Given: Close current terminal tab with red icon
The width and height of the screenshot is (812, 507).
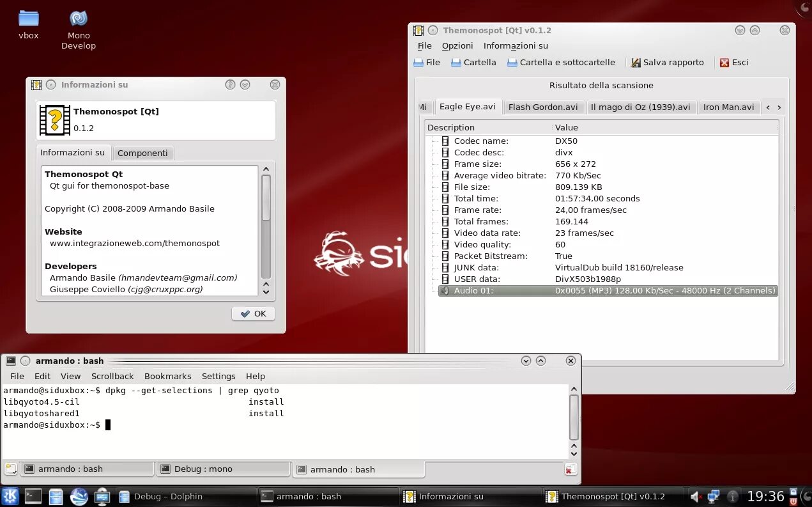Looking at the screenshot, I should [x=571, y=469].
